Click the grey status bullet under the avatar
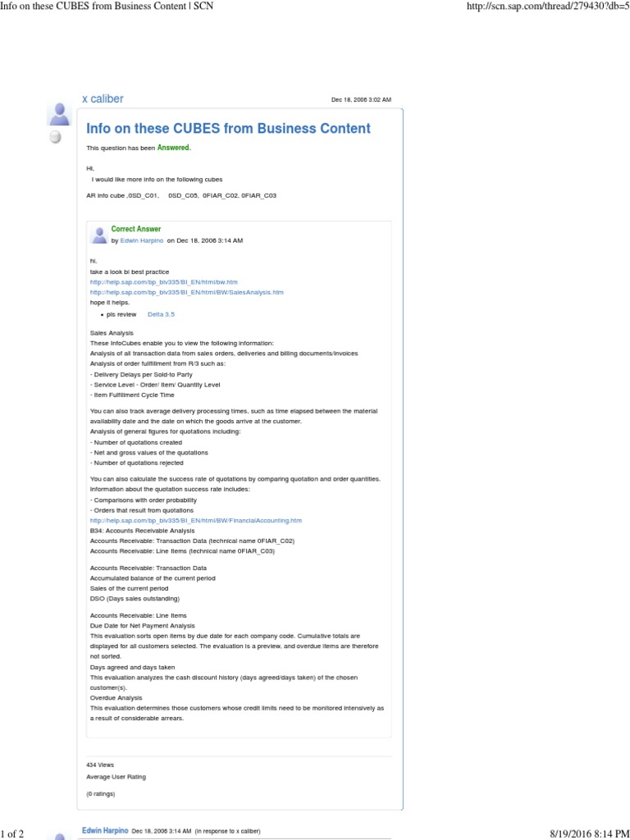The width and height of the screenshot is (630, 840). (56, 137)
